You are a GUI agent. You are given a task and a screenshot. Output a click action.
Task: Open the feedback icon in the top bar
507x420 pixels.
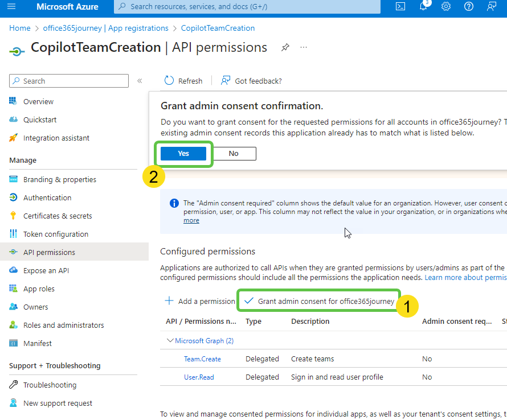(491, 7)
